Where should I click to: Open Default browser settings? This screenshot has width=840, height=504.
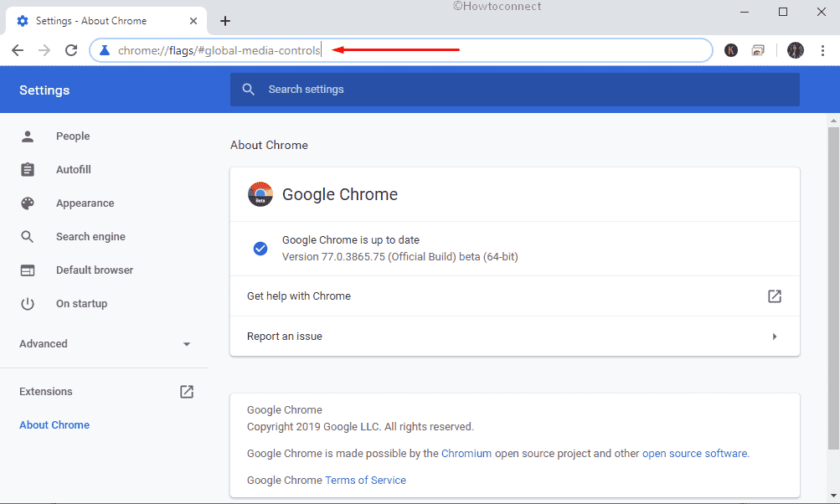(95, 270)
